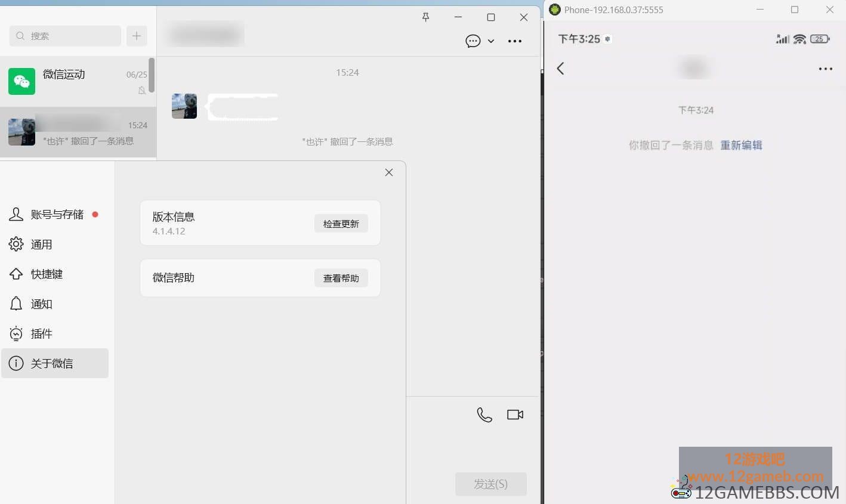This screenshot has height=504, width=846.
Task: Click the chat list scrollbar thumb
Action: pyautogui.click(x=152, y=75)
